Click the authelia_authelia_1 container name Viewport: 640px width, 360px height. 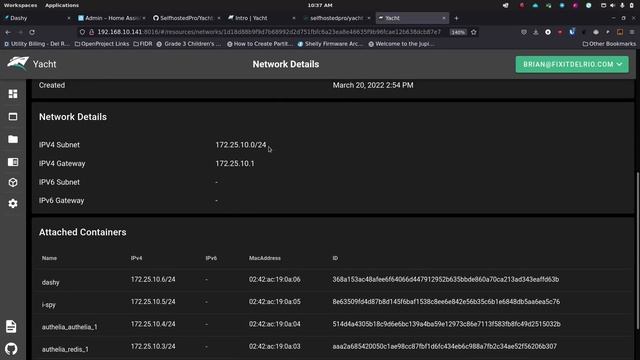[69, 327]
